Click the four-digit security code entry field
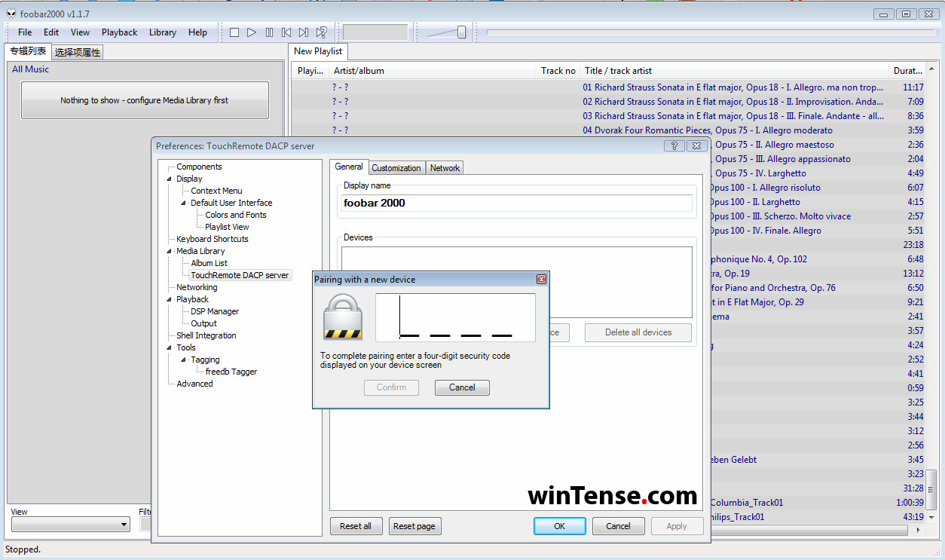This screenshot has width=945, height=560. click(455, 317)
